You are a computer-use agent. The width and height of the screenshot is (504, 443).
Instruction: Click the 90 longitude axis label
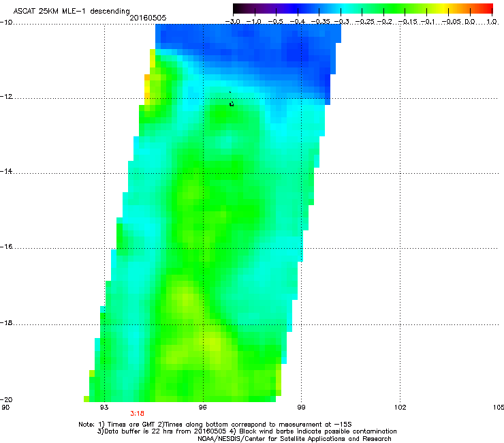[5, 408]
